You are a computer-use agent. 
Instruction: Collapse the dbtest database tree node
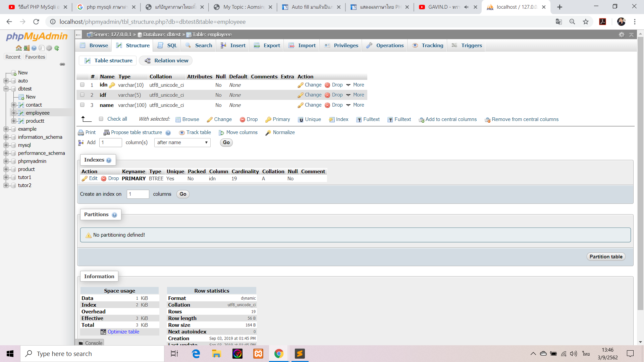click(x=6, y=89)
